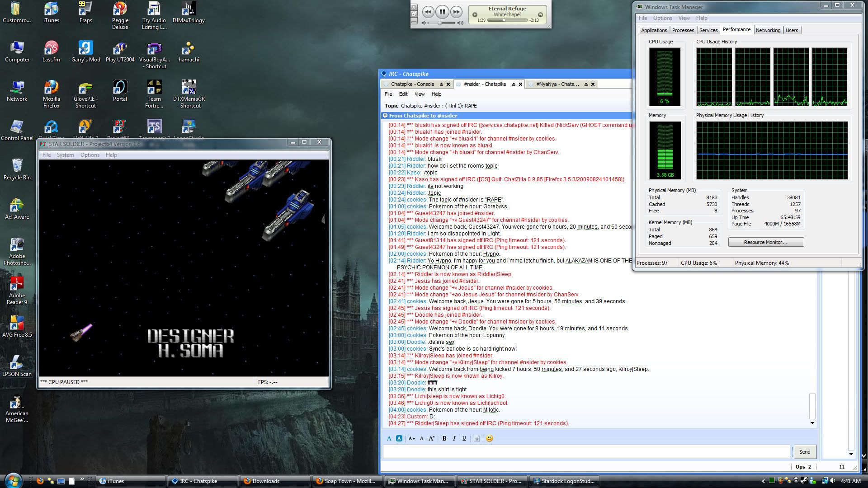Click the mute speaker icon in iTunes player

pos(424,23)
